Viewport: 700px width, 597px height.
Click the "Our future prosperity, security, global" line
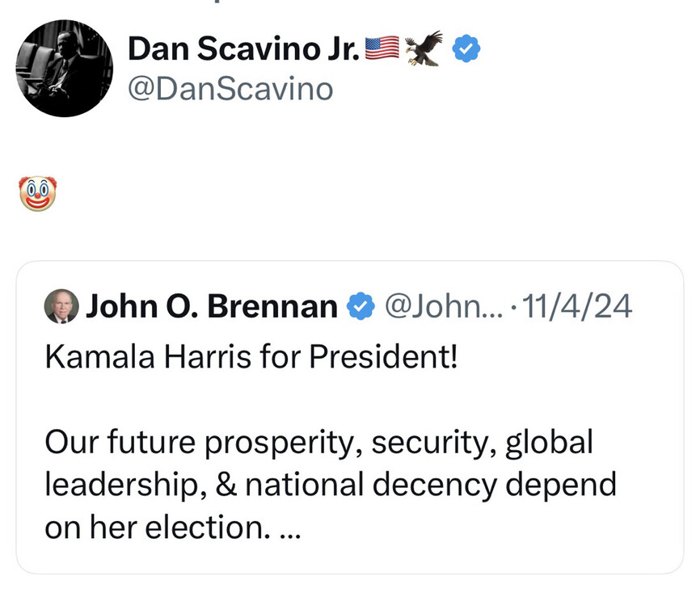click(319, 442)
